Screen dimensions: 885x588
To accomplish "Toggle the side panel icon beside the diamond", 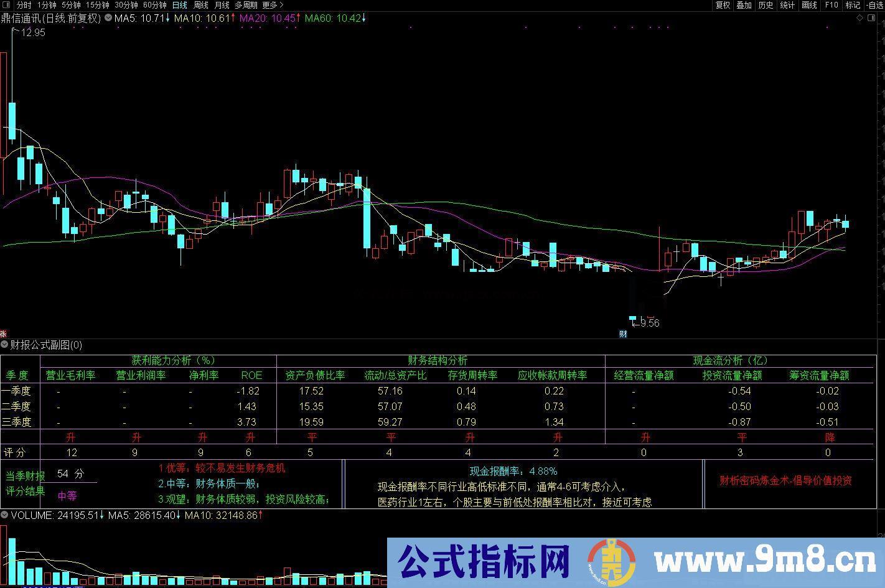I will (x=871, y=18).
